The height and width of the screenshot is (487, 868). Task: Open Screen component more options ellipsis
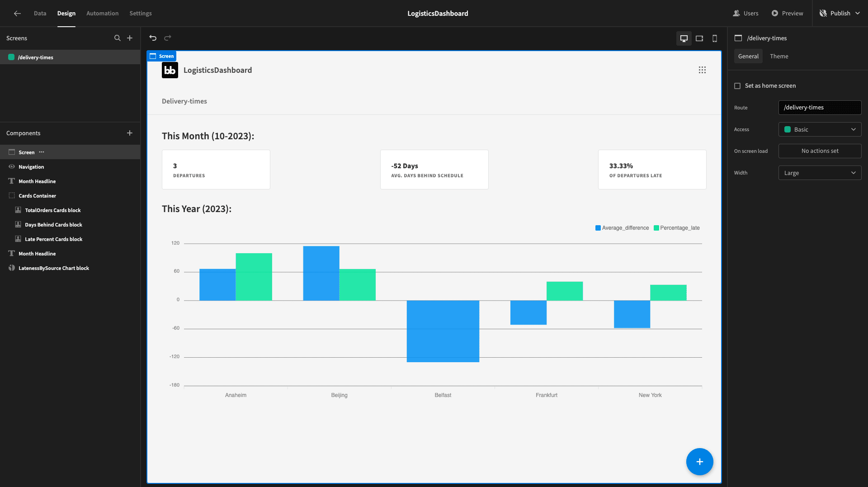42,152
